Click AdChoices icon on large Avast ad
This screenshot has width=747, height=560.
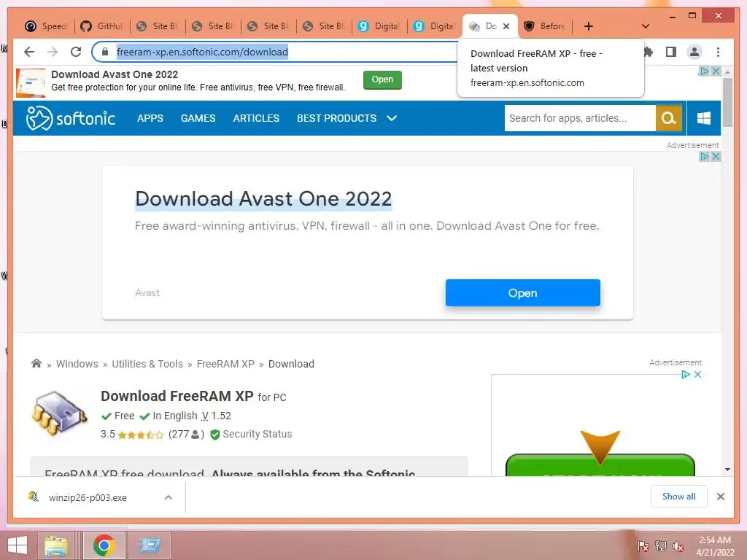pos(704,157)
